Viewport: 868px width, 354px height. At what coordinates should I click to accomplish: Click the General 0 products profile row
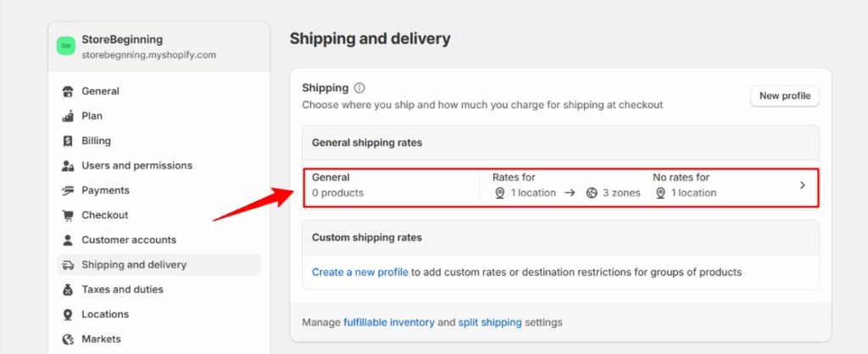point(390,185)
